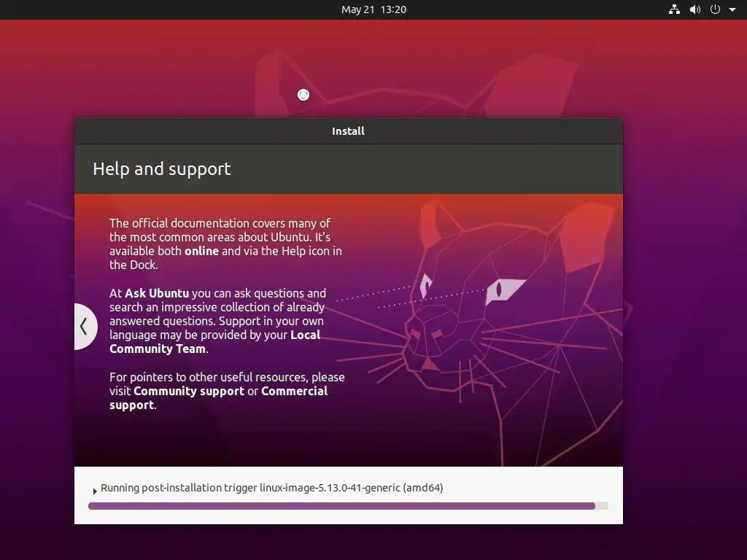This screenshot has width=747, height=560.
Task: Open the network status icon in top bar
Action: coord(674,9)
